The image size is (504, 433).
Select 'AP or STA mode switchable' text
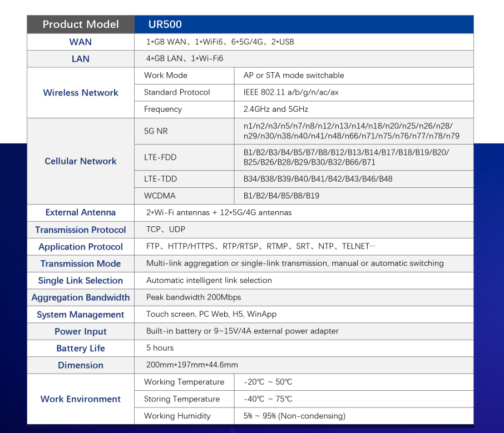[x=294, y=76]
